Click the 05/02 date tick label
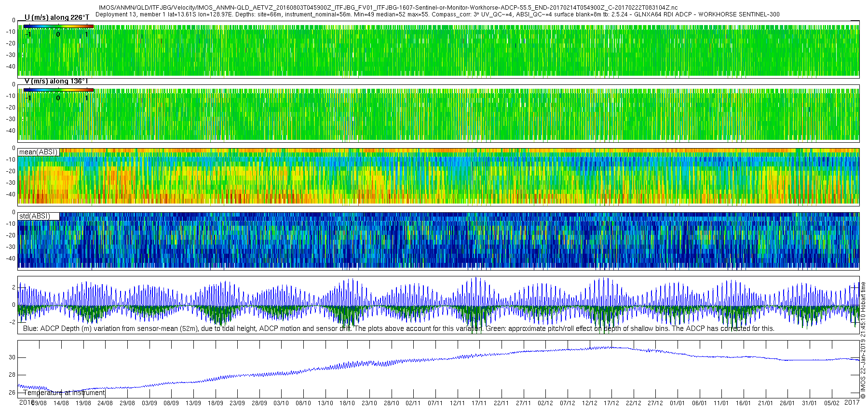Image resolution: width=868 pixels, height=410 pixels. (x=832, y=403)
